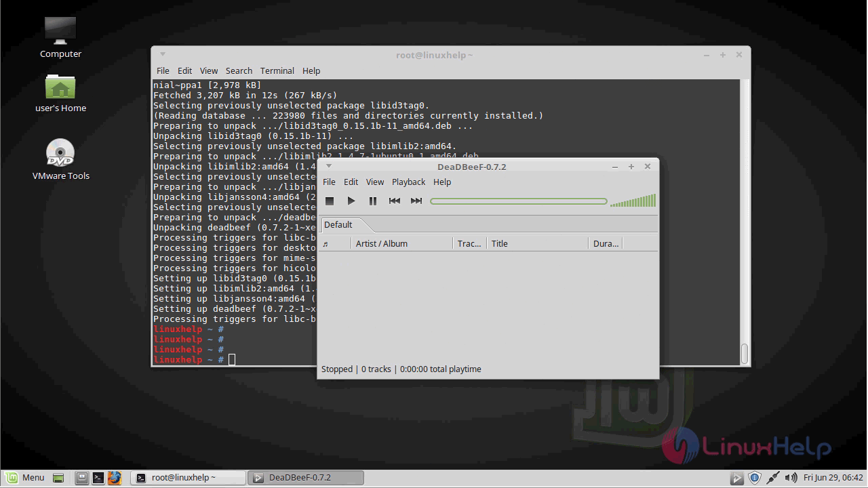Viewport: 868px width, 488px height.
Task: Skip to the previous track
Action: click(x=395, y=201)
